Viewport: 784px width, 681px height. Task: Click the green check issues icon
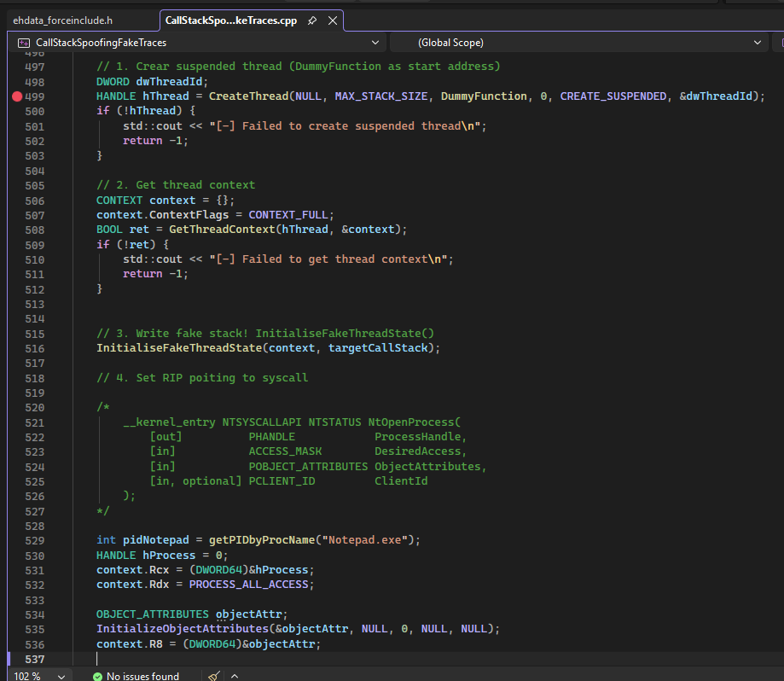coord(97,677)
